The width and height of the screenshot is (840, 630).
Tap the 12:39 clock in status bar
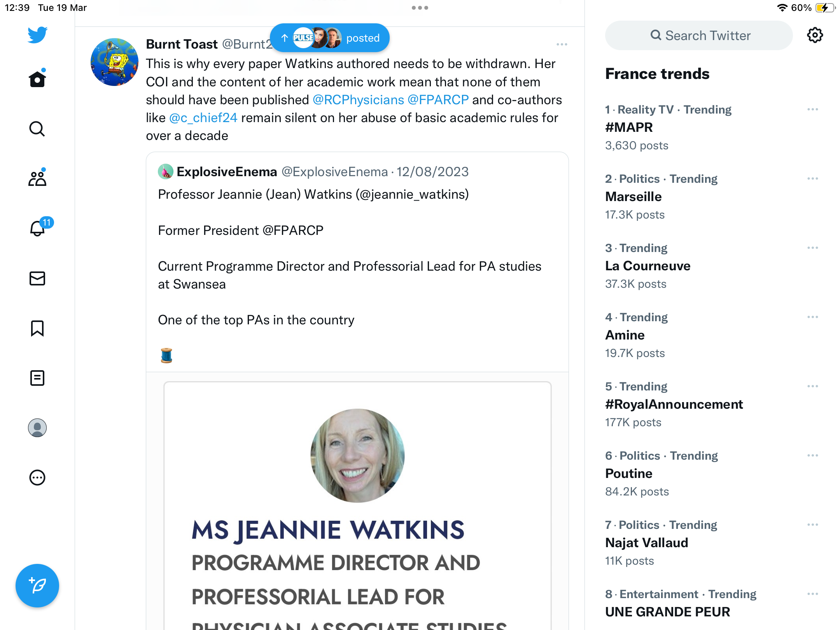pos(17,8)
